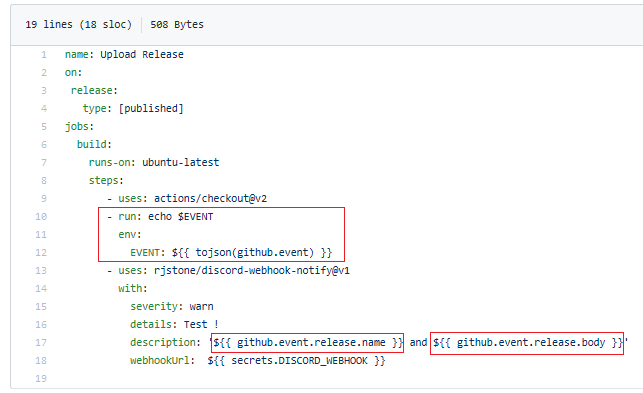643x393 pixels.
Task: Click line number 6 in the gutter
Action: 44,145
